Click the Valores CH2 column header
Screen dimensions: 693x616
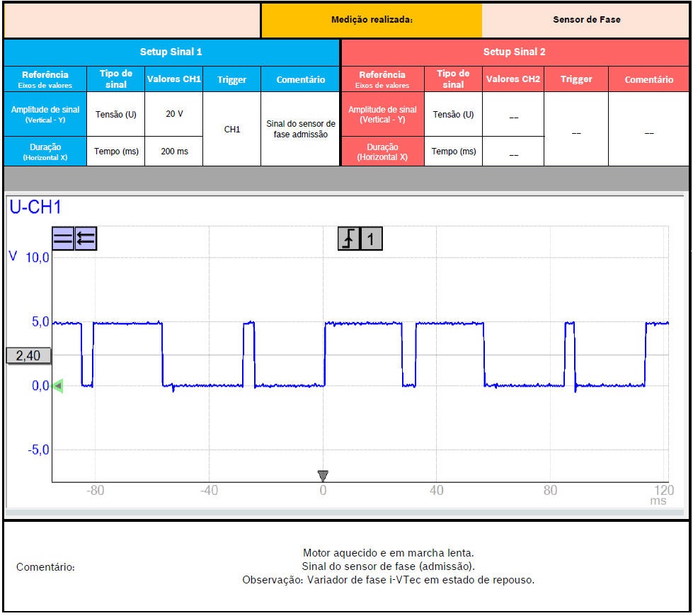point(513,79)
